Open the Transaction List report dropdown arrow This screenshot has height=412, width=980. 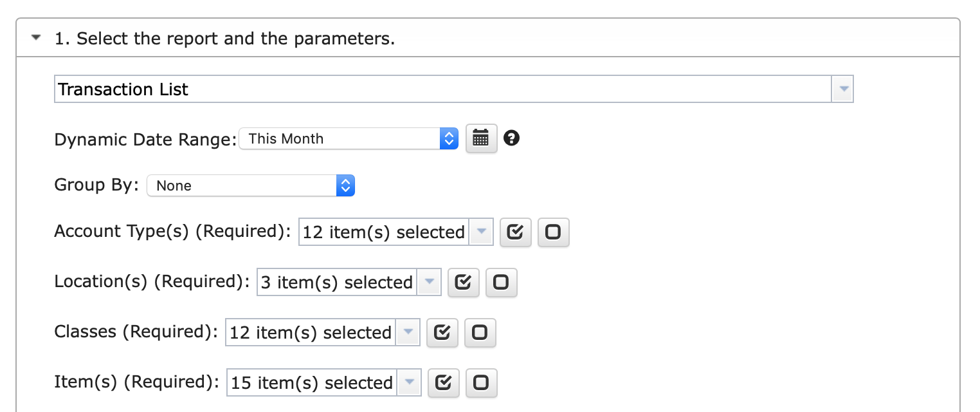pyautogui.click(x=842, y=89)
